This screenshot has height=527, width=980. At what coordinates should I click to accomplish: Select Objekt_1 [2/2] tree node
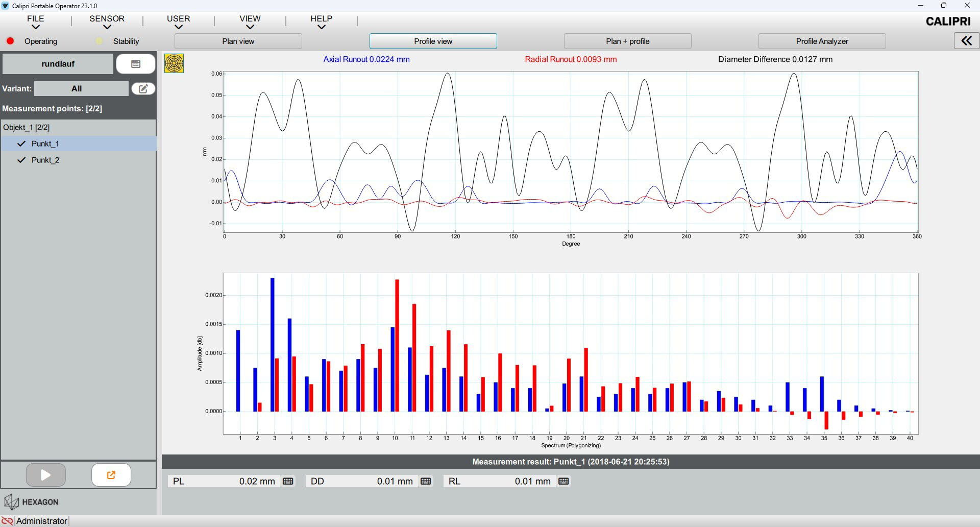[x=79, y=127]
